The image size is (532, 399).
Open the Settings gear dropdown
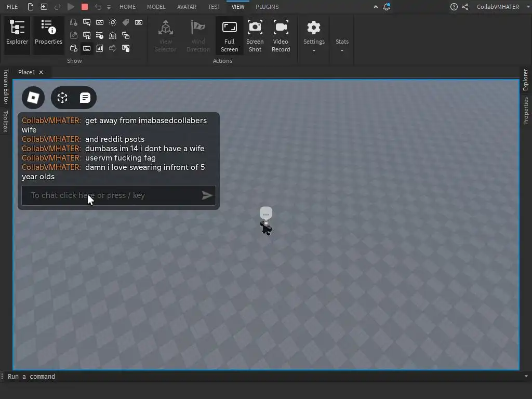pyautogui.click(x=314, y=36)
